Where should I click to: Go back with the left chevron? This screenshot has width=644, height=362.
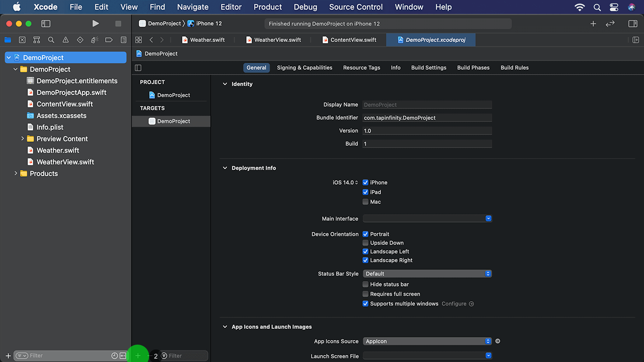point(151,40)
